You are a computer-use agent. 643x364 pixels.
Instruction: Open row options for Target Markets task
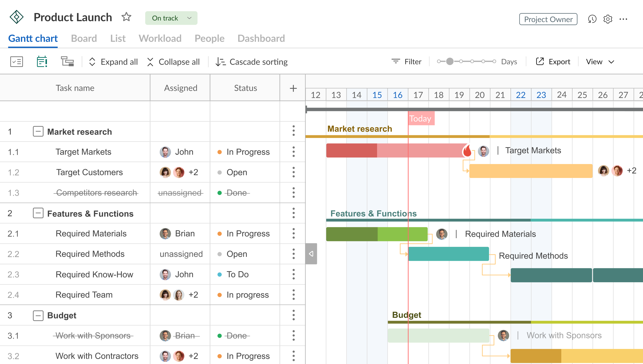click(293, 152)
